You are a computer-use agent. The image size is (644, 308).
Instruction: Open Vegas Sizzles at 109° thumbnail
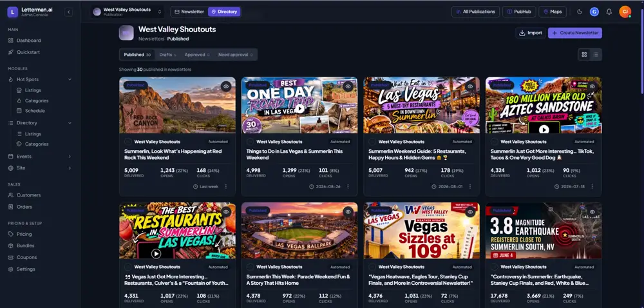coord(421,231)
